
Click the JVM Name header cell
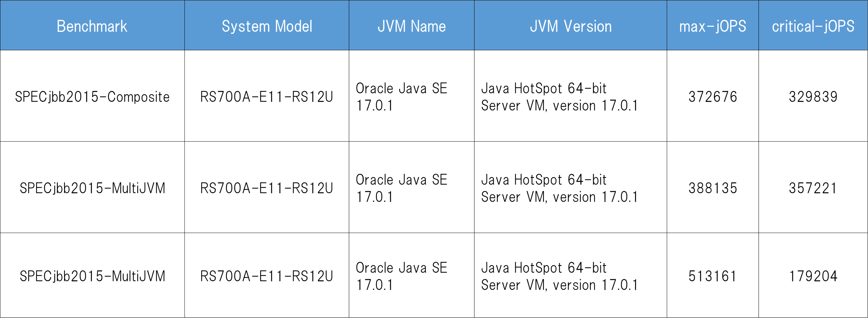pos(412,26)
